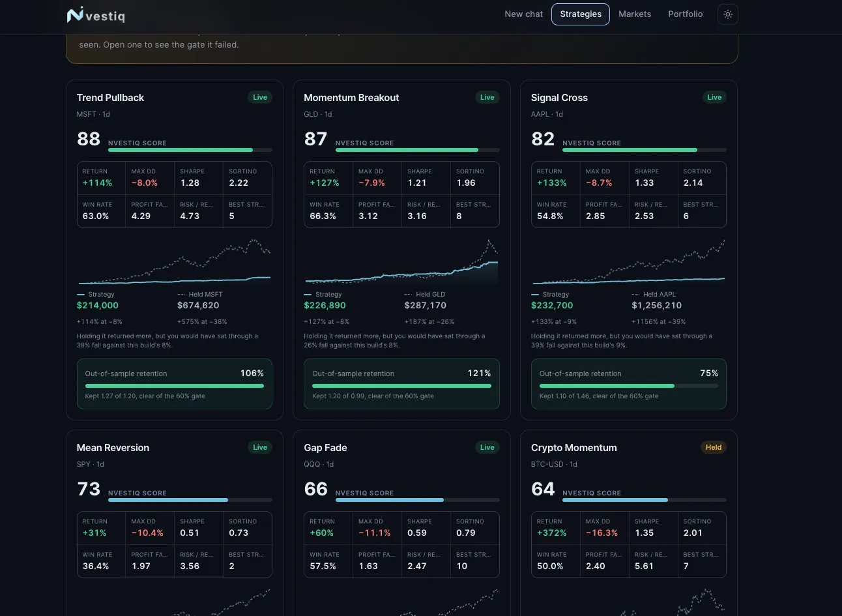Click the Crypto Momentum Held badge
The width and height of the screenshot is (842, 616).
tap(714, 447)
